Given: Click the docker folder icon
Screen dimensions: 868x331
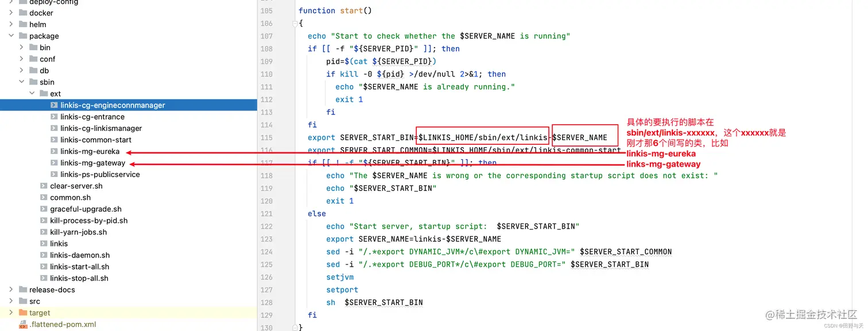Looking at the screenshot, I should 23,13.
